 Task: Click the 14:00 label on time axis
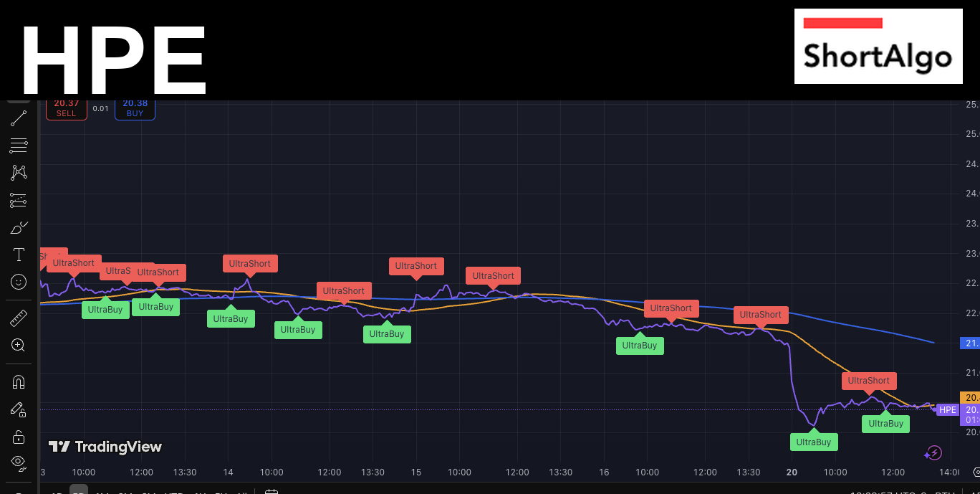pos(950,472)
